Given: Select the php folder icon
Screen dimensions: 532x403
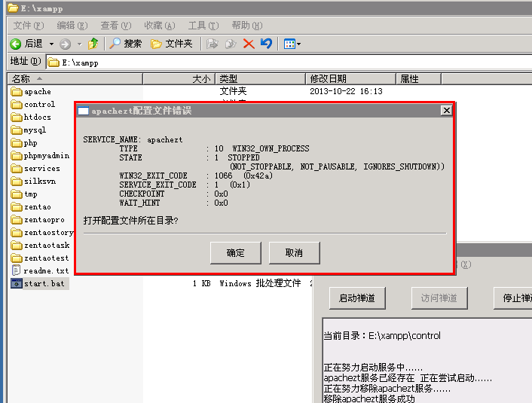Looking at the screenshot, I should point(17,143).
